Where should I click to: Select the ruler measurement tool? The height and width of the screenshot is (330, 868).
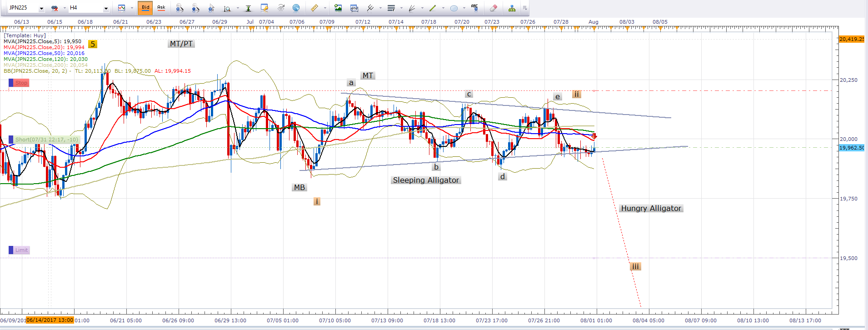[x=314, y=8]
